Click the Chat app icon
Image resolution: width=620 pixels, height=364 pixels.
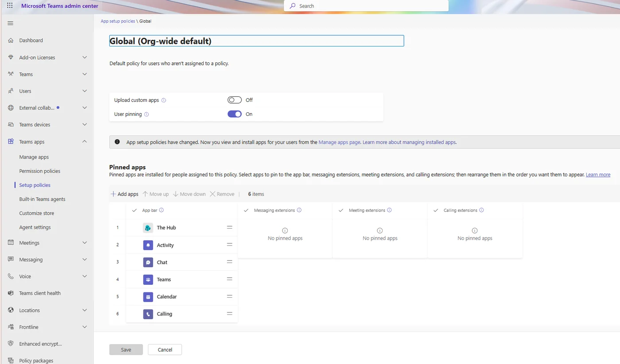[x=148, y=262]
